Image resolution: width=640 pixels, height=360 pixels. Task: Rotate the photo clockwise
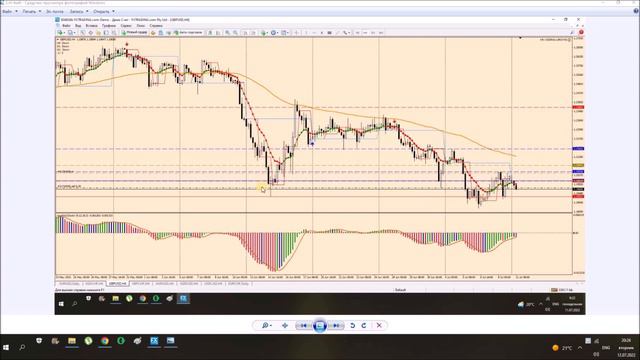coord(364,325)
